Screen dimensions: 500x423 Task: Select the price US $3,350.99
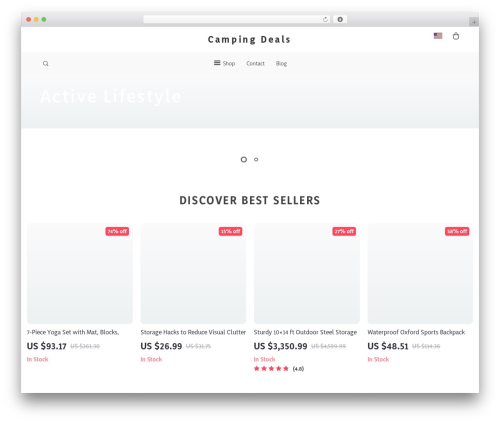280,346
